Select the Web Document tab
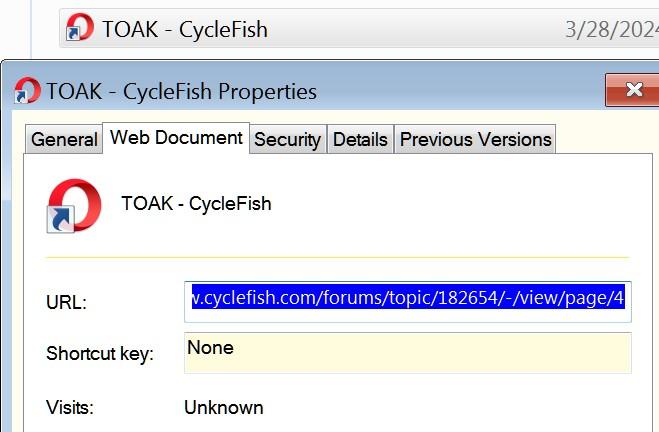Image resolution: width=659 pixels, height=432 pixels. (x=176, y=138)
